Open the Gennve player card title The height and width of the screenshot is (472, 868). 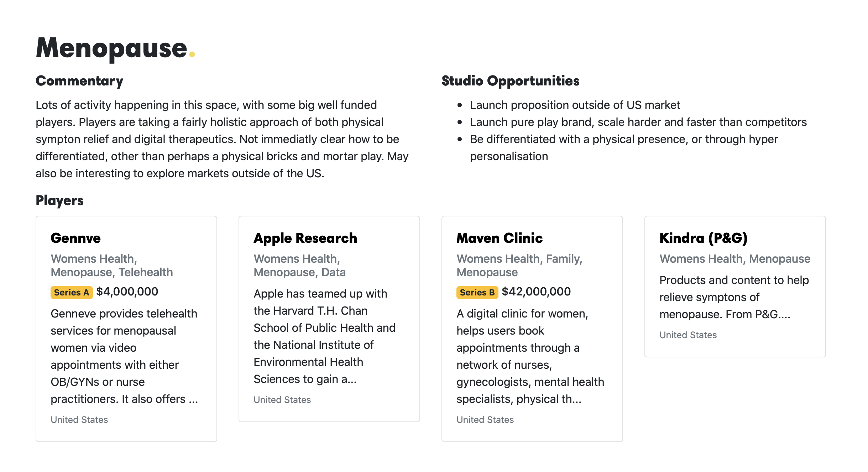click(x=75, y=238)
